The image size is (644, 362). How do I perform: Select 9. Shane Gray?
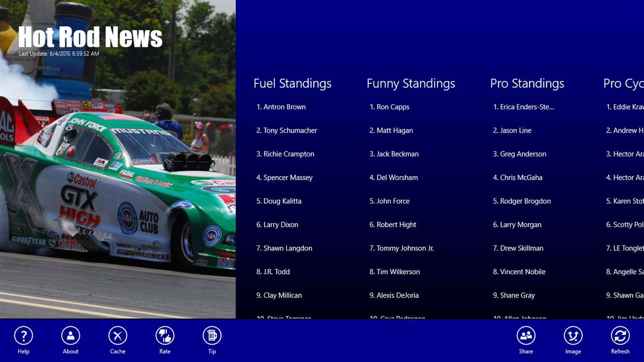pyautogui.click(x=514, y=295)
